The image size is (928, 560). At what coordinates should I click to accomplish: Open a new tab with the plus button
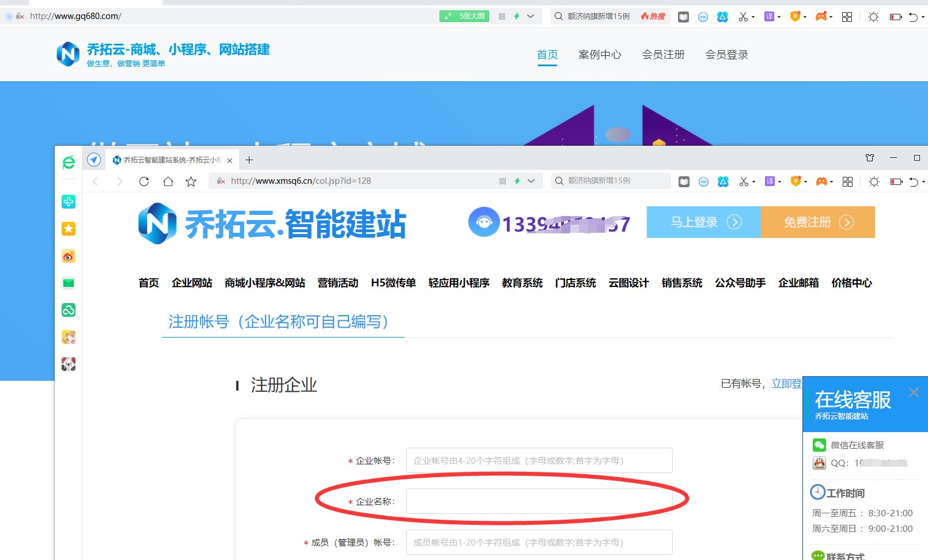(x=249, y=160)
